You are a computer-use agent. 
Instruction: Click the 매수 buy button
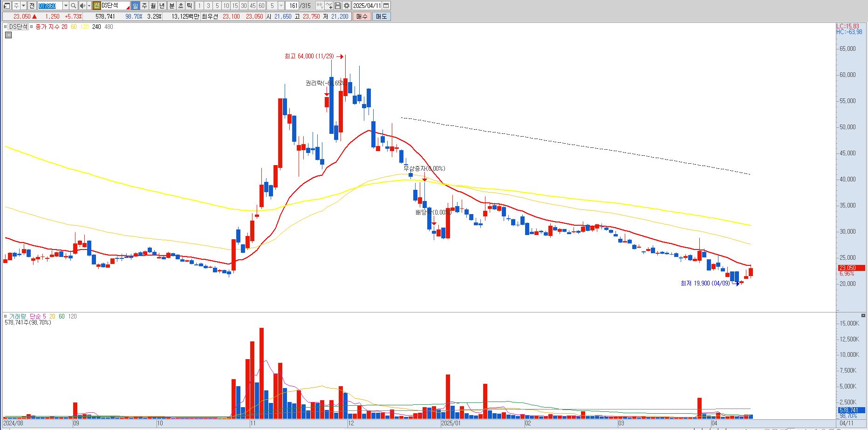[x=362, y=16]
